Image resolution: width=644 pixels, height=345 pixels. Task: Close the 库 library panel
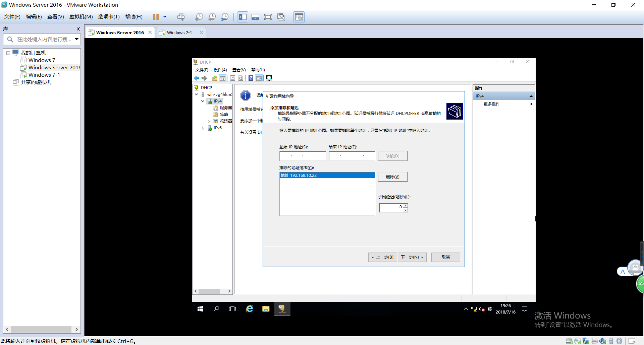point(78,29)
